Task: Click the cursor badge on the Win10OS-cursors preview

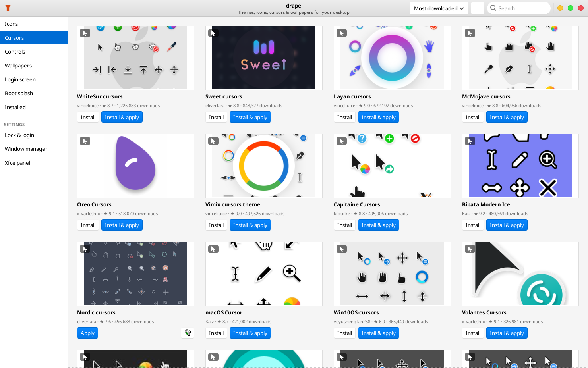Action: pos(342,249)
